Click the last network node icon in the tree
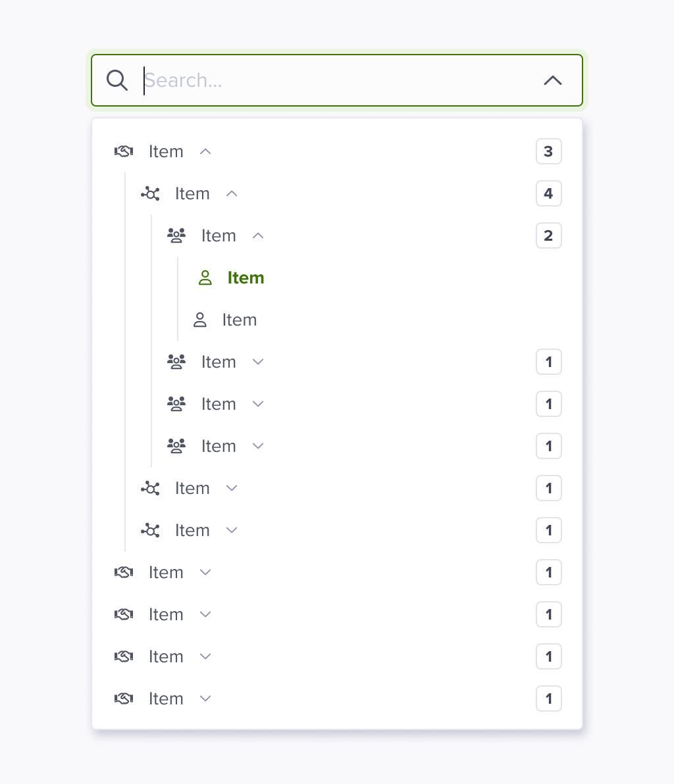This screenshot has width=674, height=784. [150, 530]
